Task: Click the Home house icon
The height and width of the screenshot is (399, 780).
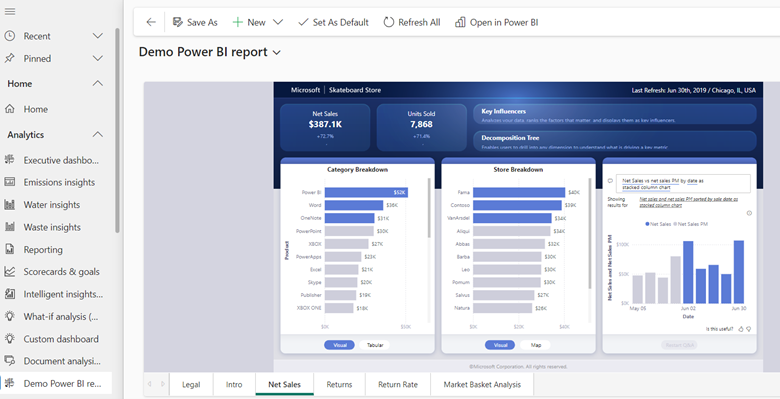Action: (x=9, y=109)
